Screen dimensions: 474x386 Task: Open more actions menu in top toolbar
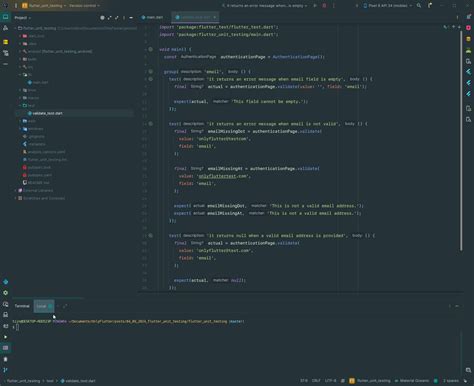[334, 6]
